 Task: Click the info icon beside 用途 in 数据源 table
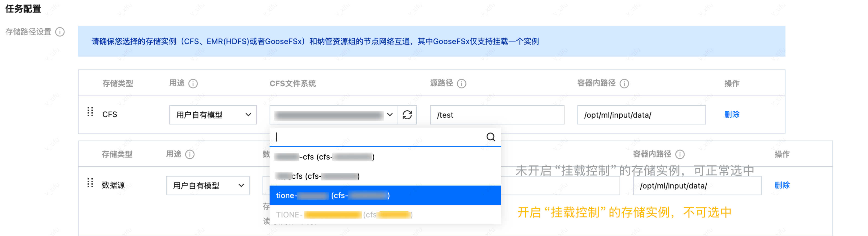190,154
